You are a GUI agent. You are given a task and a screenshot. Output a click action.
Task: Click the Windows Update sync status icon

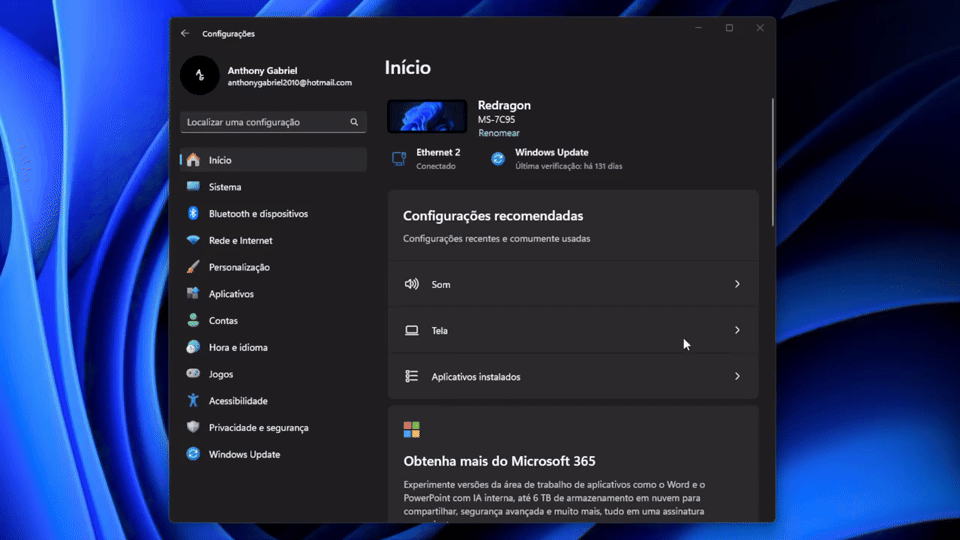click(498, 159)
